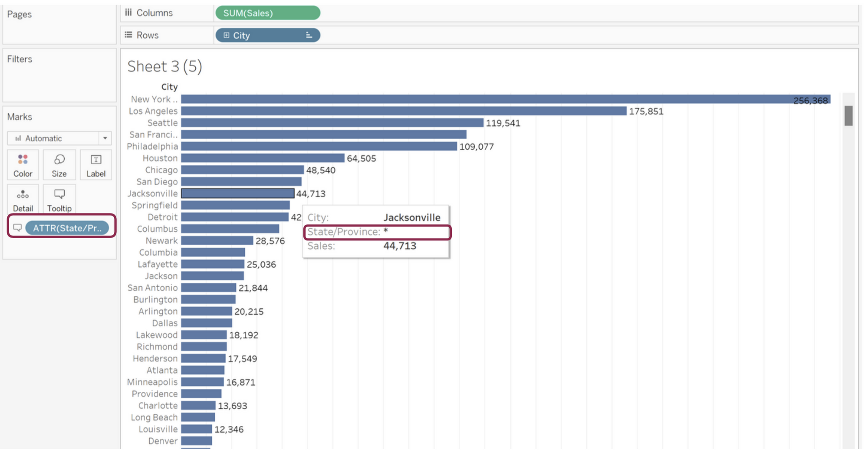Screen dimensions: 868x456
Task: Select the New York sales bar
Action: coord(477,99)
